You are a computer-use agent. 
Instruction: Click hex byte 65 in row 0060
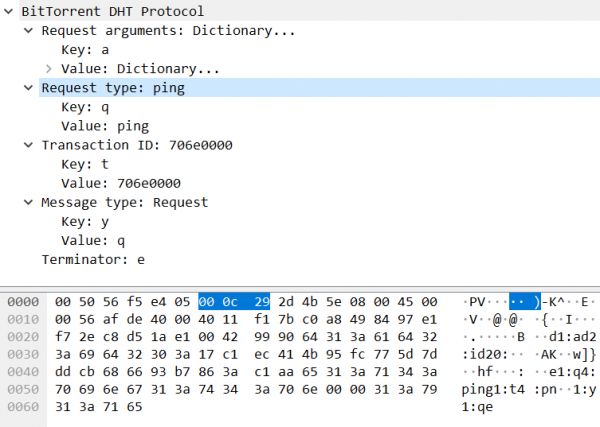tap(135, 407)
